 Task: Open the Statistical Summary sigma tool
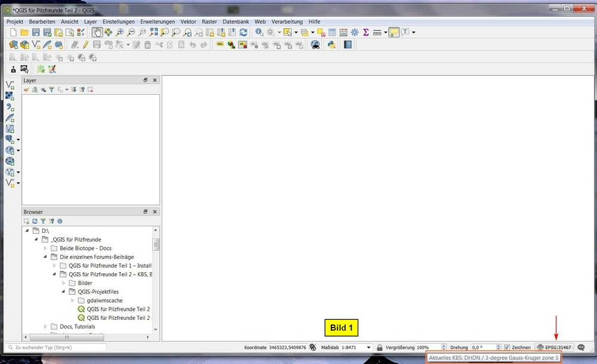366,32
